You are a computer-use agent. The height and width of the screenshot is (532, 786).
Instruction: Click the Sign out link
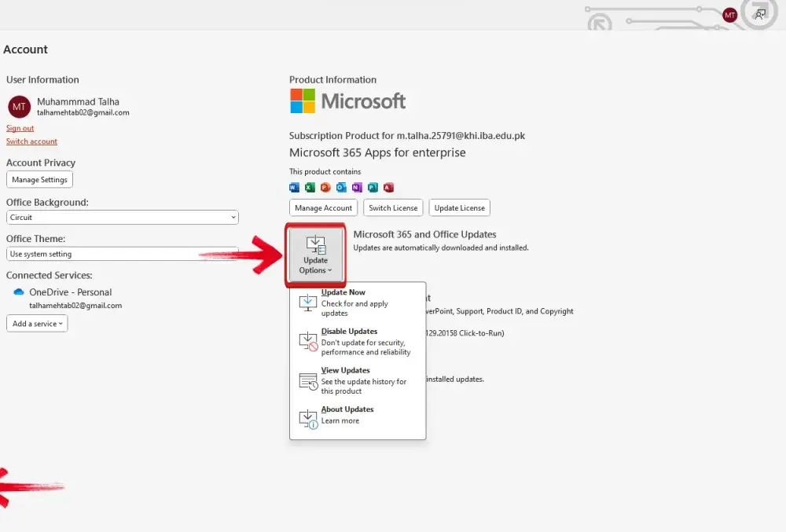20,128
